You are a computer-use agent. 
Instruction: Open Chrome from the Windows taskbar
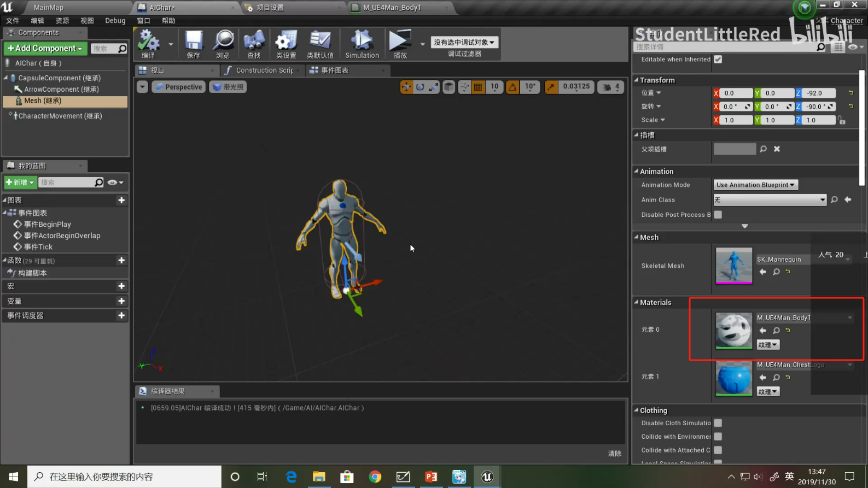click(x=375, y=477)
